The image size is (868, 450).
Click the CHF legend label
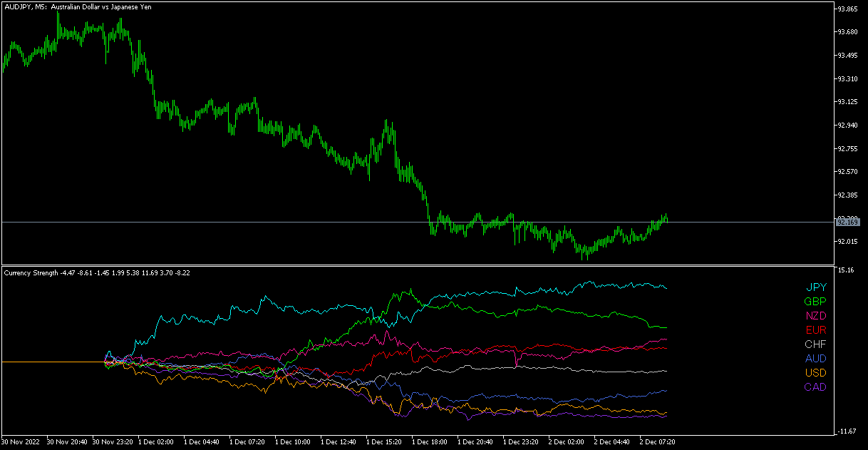point(815,344)
